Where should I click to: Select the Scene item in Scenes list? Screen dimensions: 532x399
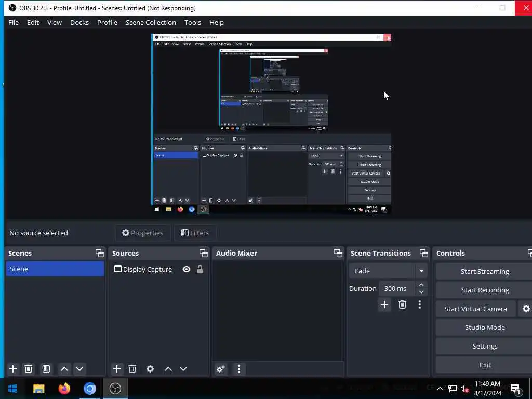pos(55,269)
